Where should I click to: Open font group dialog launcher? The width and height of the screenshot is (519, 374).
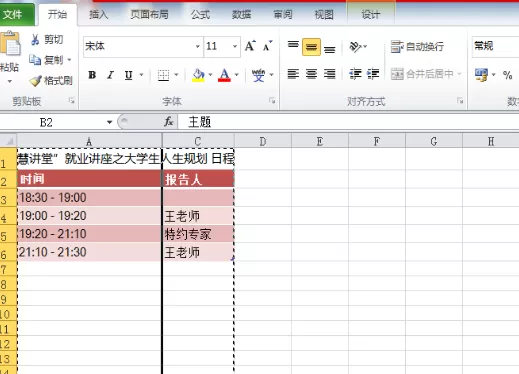click(x=272, y=101)
